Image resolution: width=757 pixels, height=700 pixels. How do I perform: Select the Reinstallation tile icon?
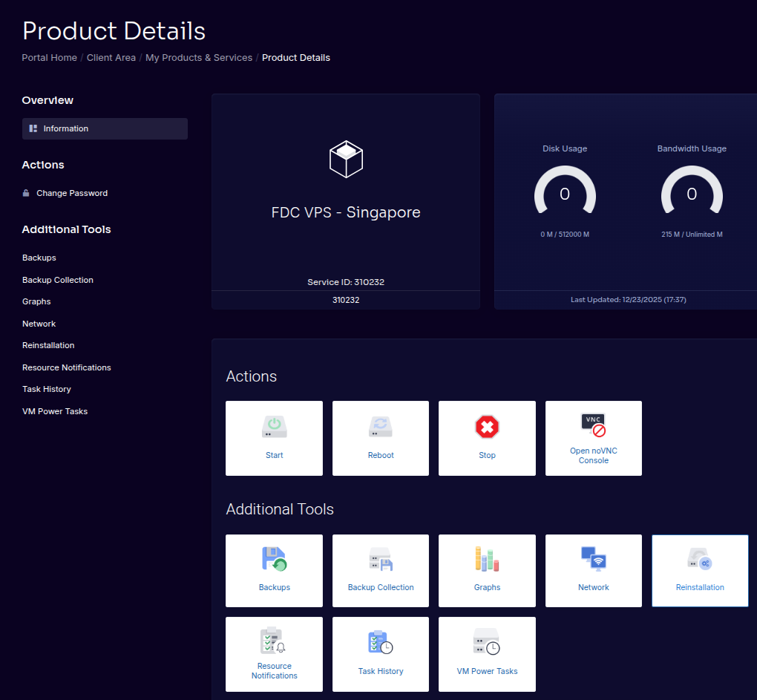pos(699,559)
